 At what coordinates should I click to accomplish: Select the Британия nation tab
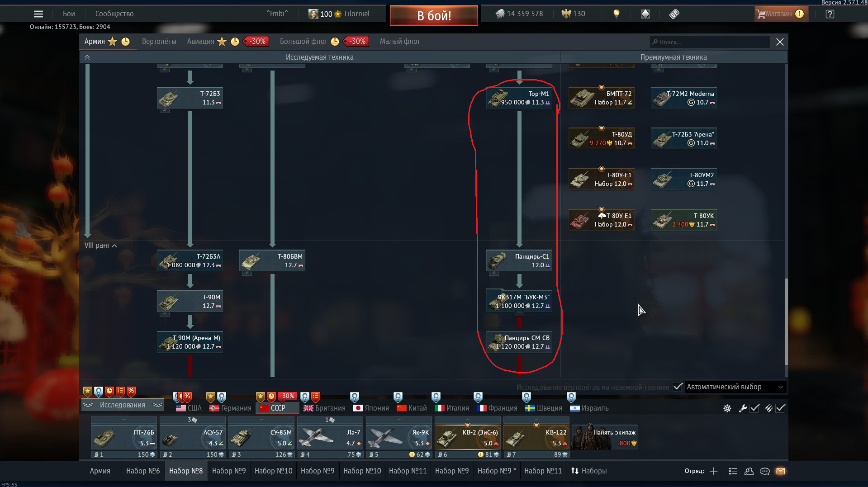324,408
